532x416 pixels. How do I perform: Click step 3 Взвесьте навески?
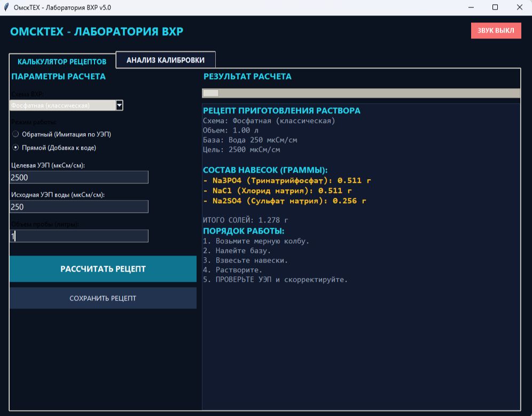tap(245, 260)
